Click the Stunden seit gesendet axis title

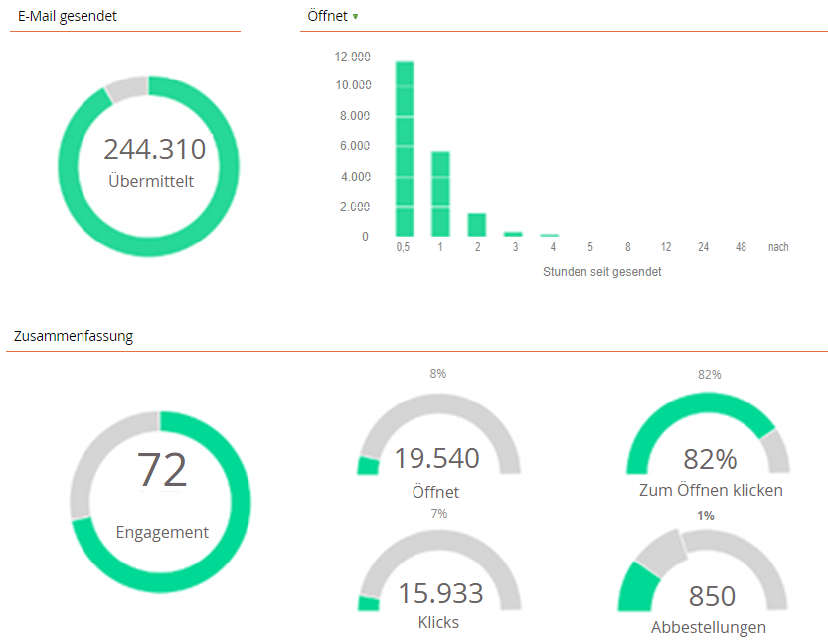(x=602, y=271)
